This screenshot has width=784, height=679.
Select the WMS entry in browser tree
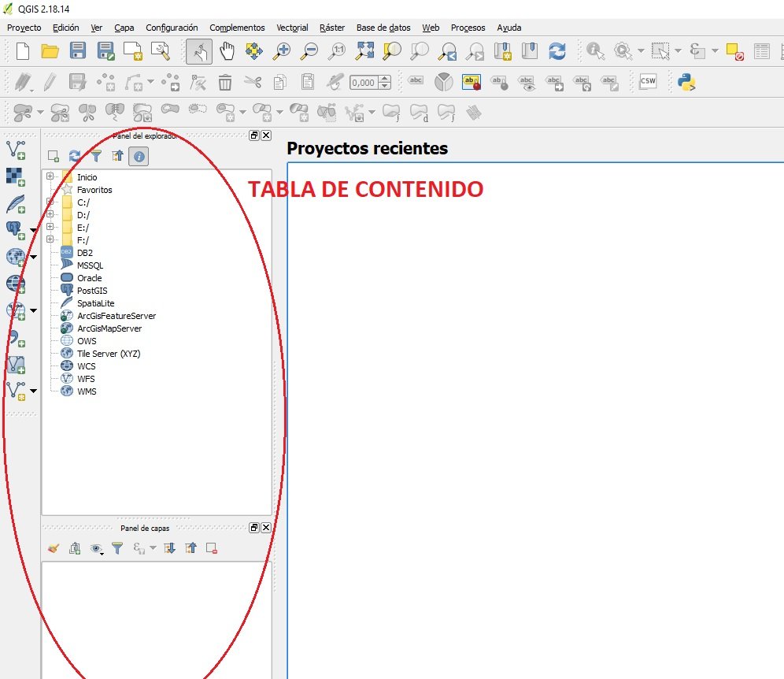tap(87, 391)
